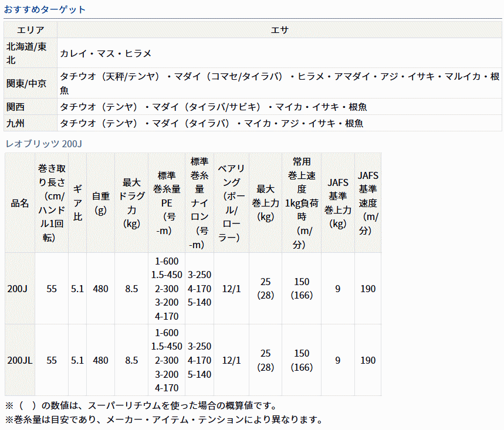Click the 関東/中京 bait text starting タチウオ（天秤/テンヤ）
504x430 pixels.
[x=280, y=83]
